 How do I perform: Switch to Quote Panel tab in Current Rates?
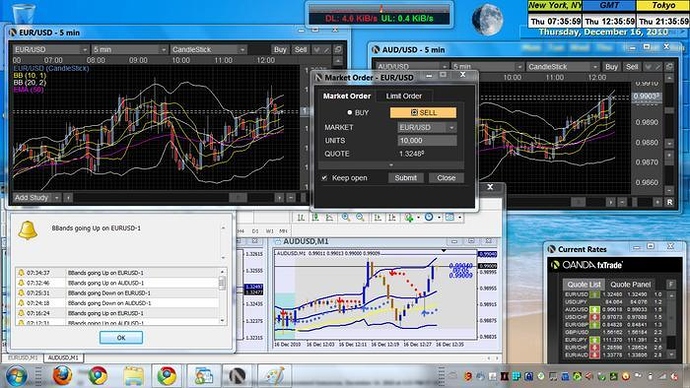click(631, 285)
